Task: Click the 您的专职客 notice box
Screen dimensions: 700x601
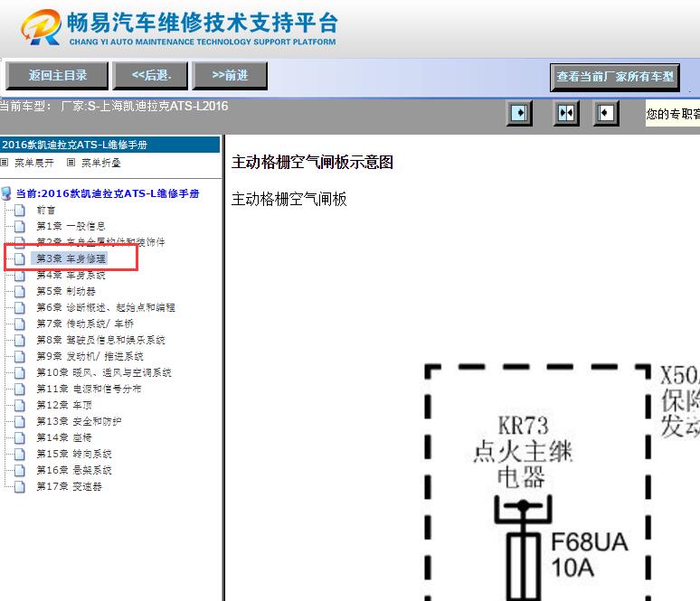Action: coord(672,113)
